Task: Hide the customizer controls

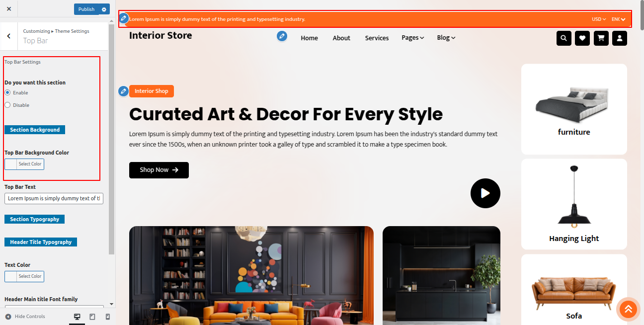Action: pos(25,317)
